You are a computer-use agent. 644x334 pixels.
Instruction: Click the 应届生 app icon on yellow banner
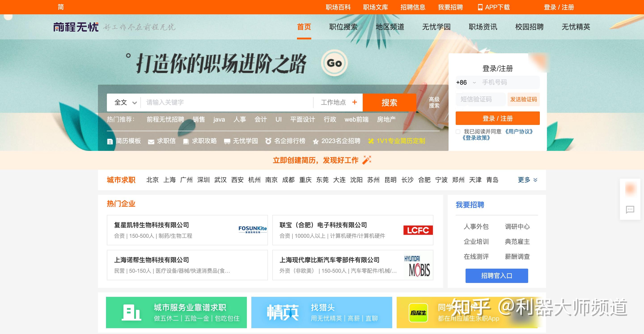tap(418, 313)
